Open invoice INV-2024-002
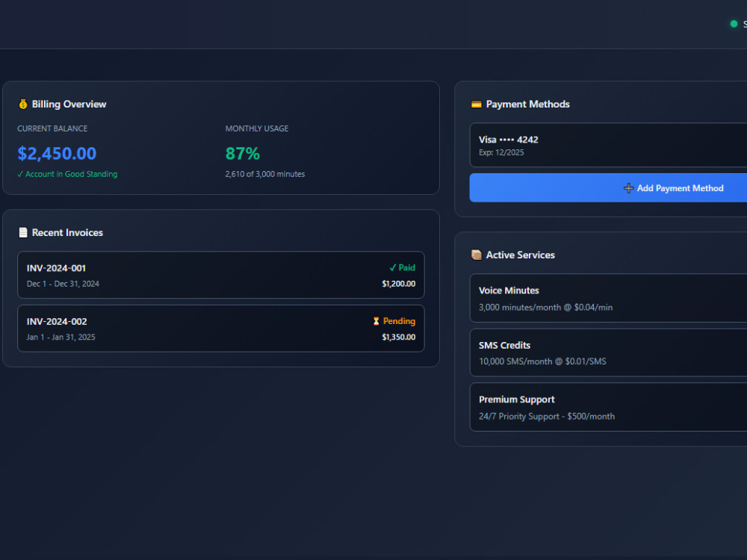The height and width of the screenshot is (560, 747). point(221,329)
